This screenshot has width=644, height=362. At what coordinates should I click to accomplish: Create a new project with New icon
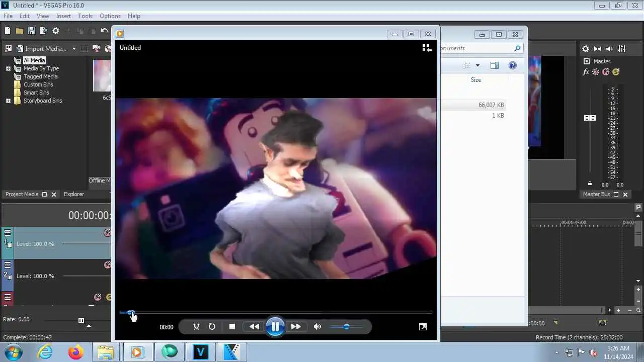pos(8,31)
